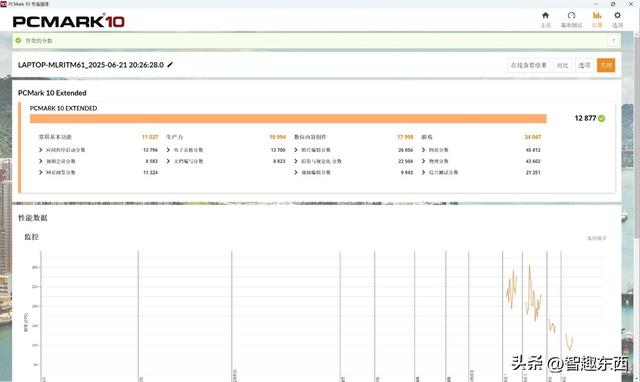Screen dimensions: 640x382
Task: Click the pencil icon to rename the result
Action: tap(170, 64)
